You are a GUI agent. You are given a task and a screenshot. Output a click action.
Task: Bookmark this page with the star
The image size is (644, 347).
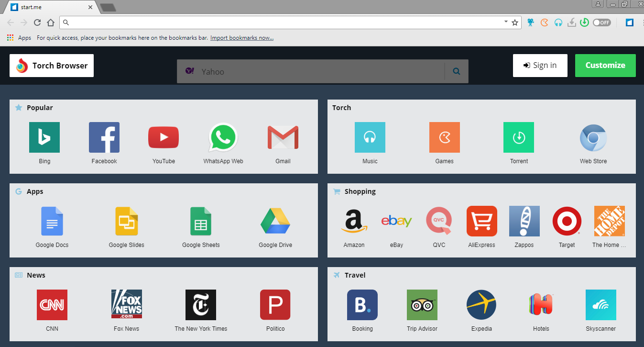point(515,22)
